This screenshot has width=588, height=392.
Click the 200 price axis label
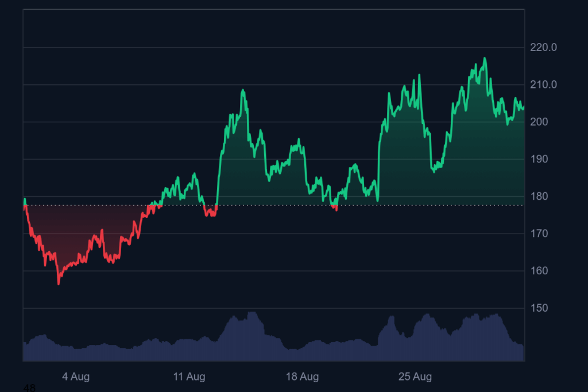pyautogui.click(x=539, y=122)
